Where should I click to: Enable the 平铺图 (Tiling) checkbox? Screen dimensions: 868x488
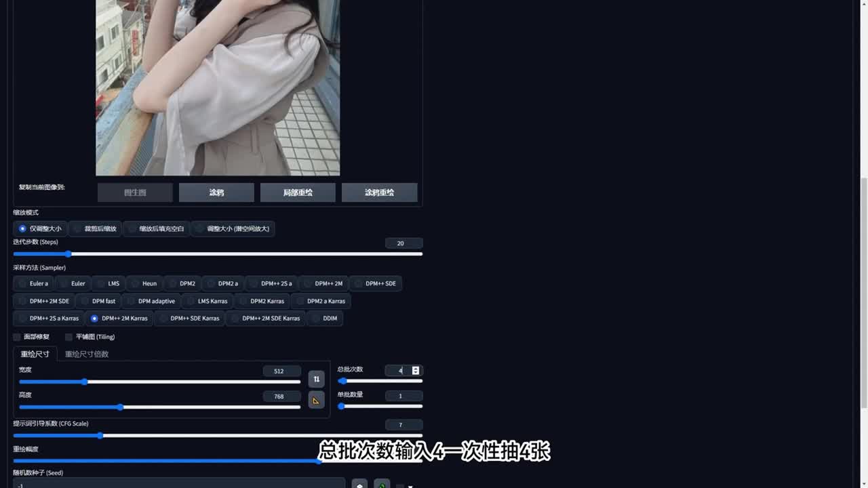(68, 337)
